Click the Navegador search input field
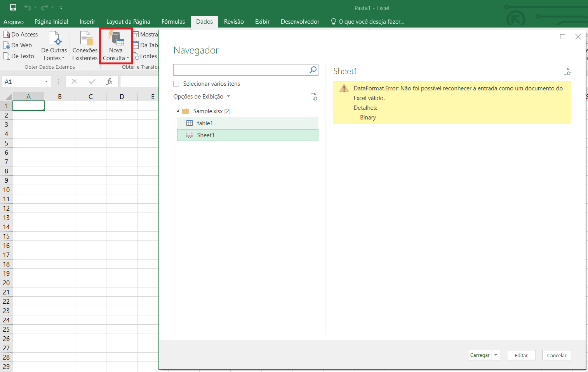 (x=241, y=70)
